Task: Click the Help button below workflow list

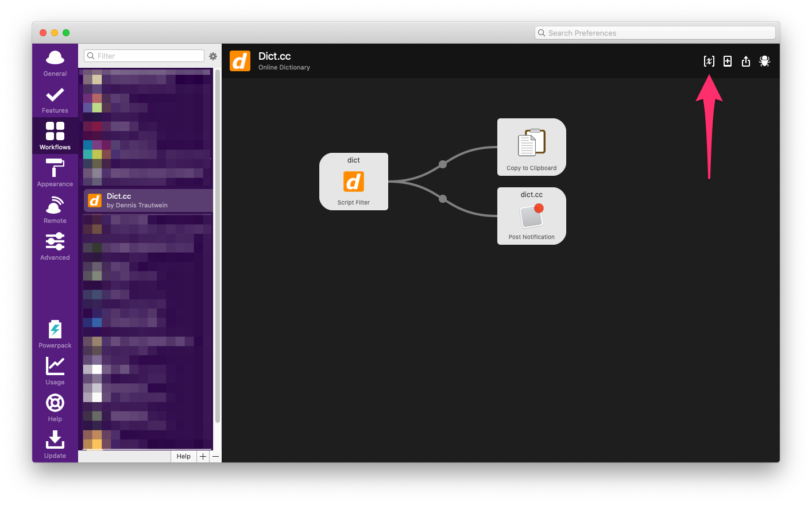Action: pos(184,456)
